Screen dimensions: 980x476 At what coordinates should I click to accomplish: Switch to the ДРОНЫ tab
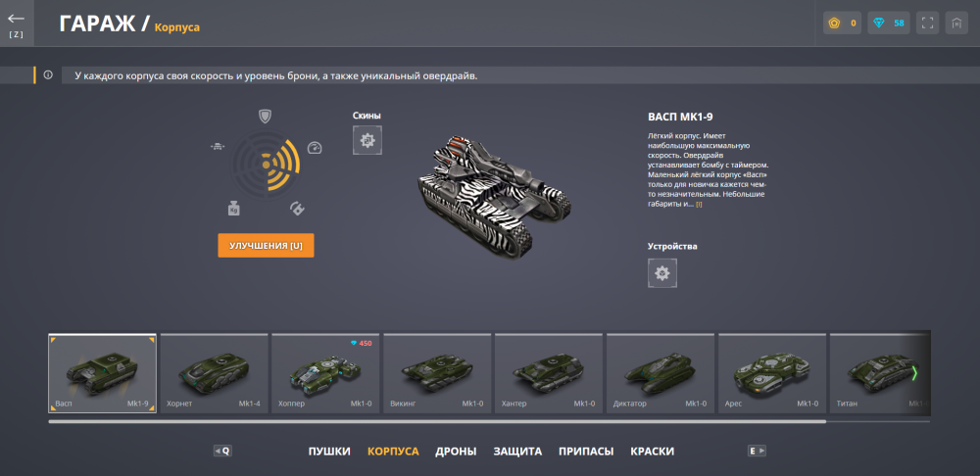(456, 451)
